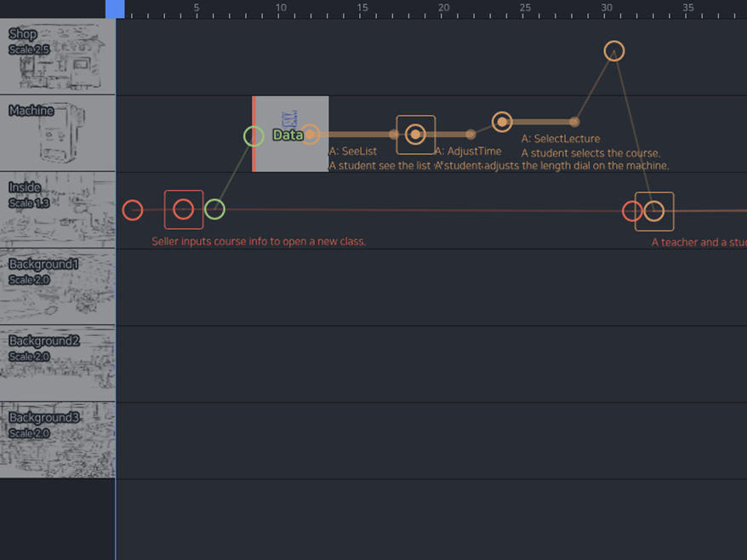This screenshot has width=747, height=560.
Task: Select the boxed orange node before AdjustTime
Action: click(x=415, y=134)
